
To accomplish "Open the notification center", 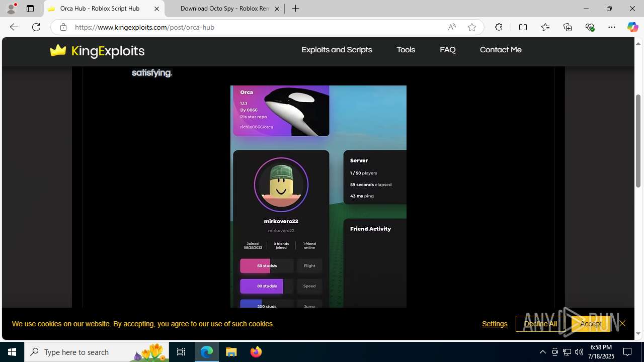I will [x=628, y=352].
